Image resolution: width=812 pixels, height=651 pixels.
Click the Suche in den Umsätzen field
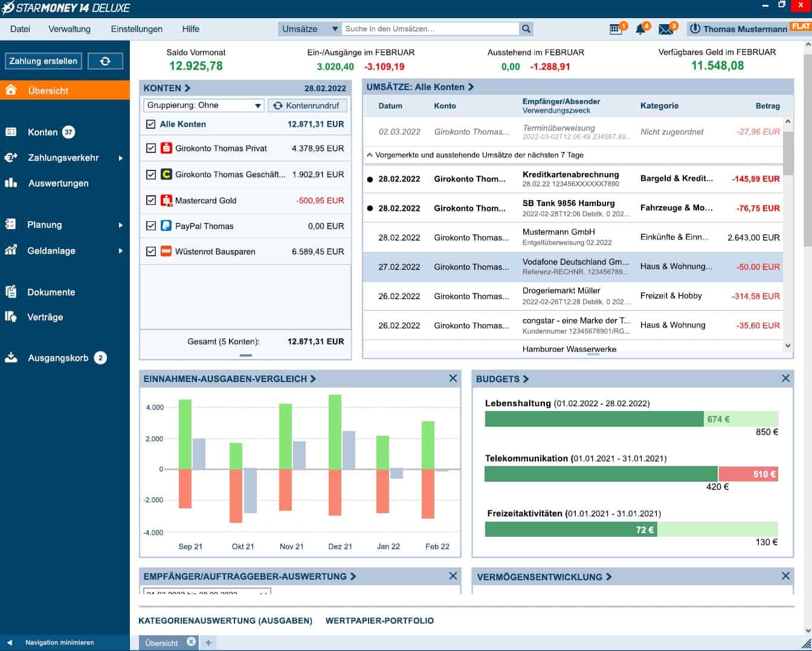[x=430, y=29]
